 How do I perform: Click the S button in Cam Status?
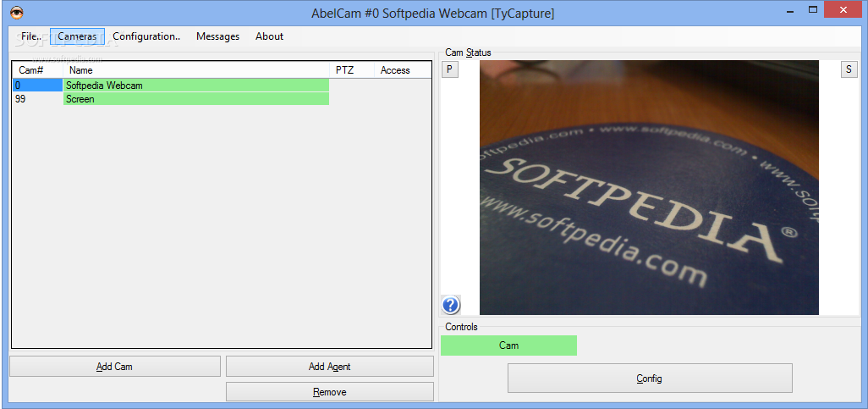coord(849,69)
